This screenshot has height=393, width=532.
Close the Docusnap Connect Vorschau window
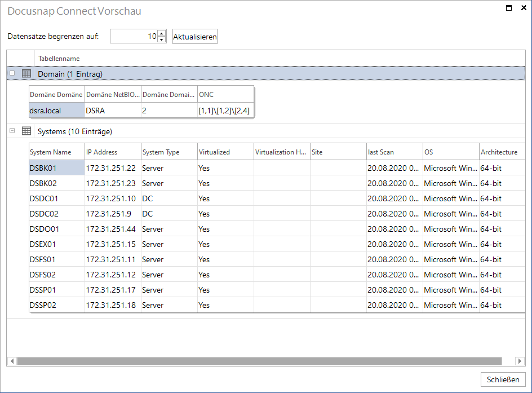click(524, 8)
